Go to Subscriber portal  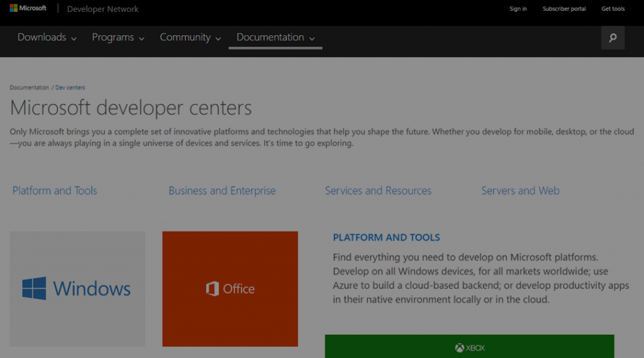coord(564,9)
